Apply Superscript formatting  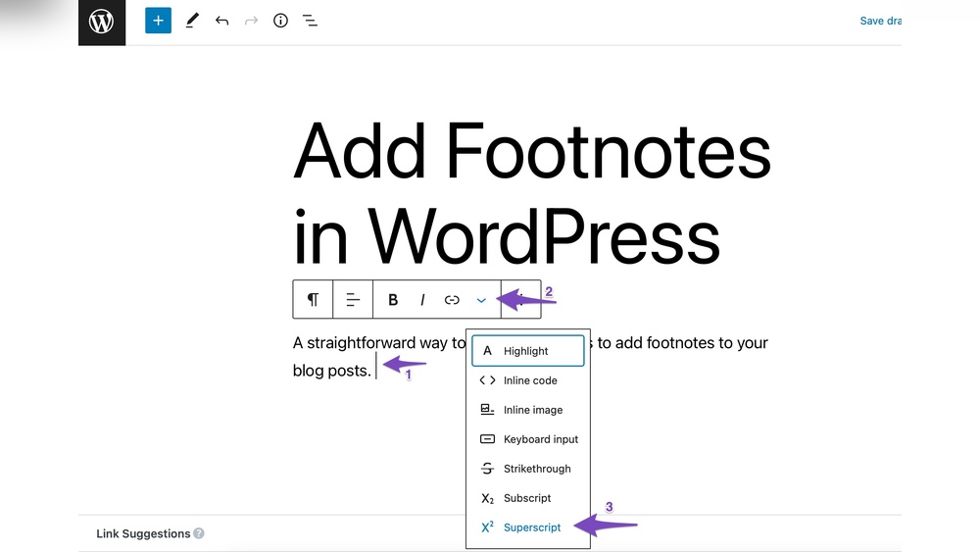tap(528, 527)
